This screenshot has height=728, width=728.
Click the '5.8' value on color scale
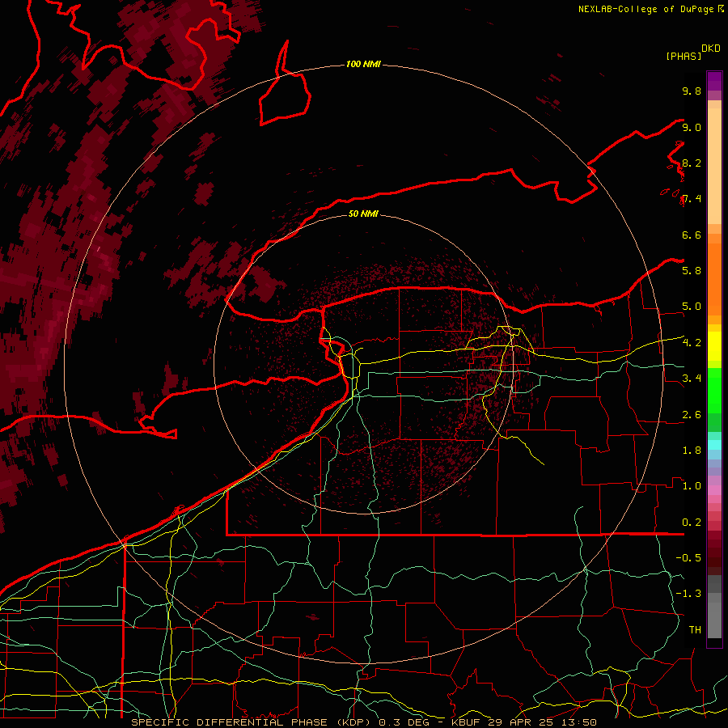692,271
